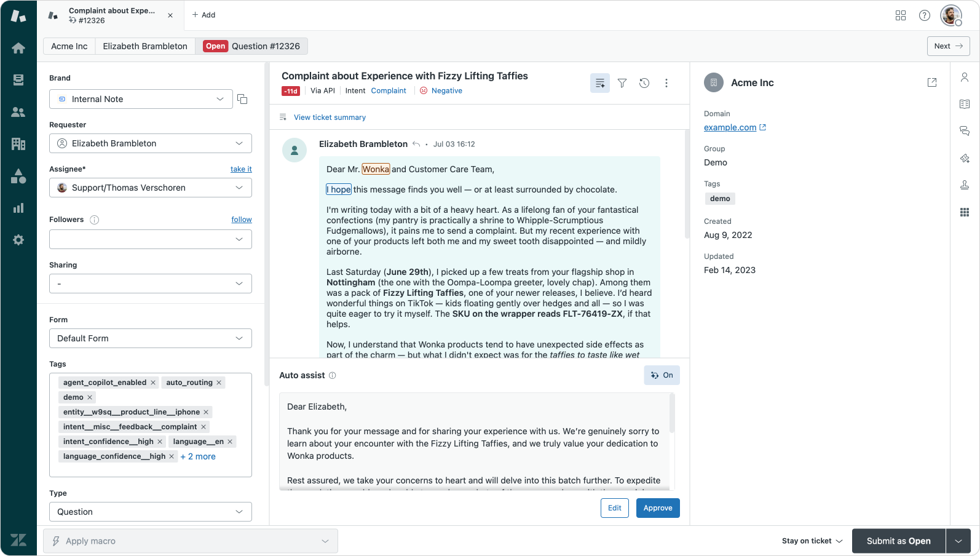The image size is (980, 556).
Task: Click the Add tab button
Action: click(x=204, y=15)
